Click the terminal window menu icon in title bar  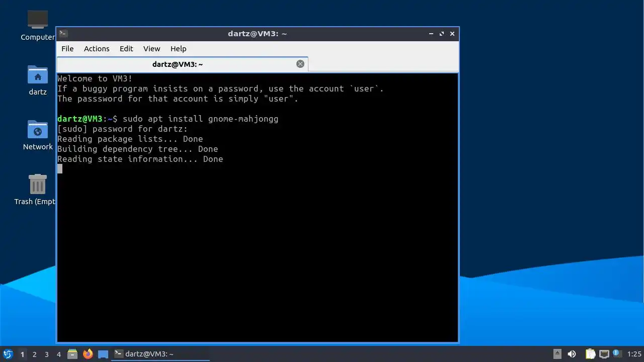(x=63, y=34)
